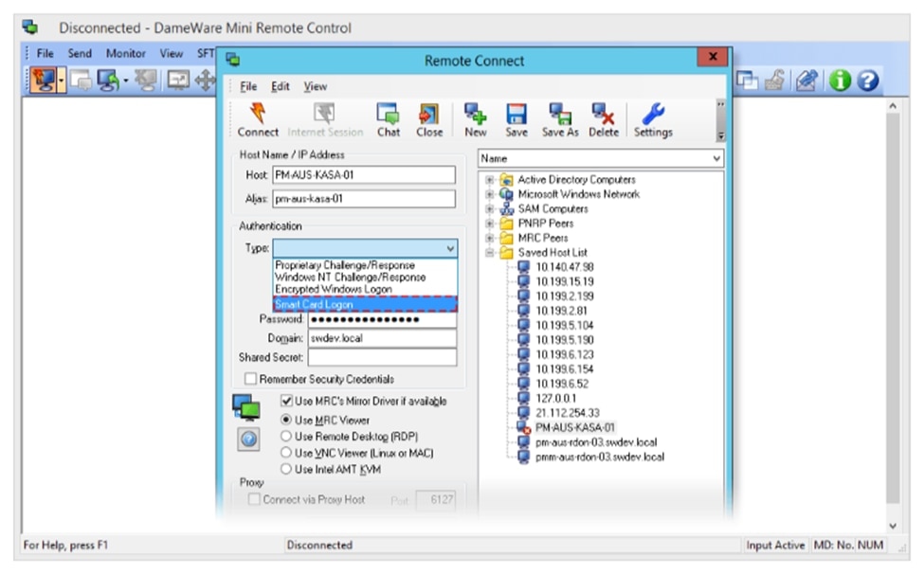Click main window scrollbar up arrow
Screen dimensions: 924x574
[893, 106]
